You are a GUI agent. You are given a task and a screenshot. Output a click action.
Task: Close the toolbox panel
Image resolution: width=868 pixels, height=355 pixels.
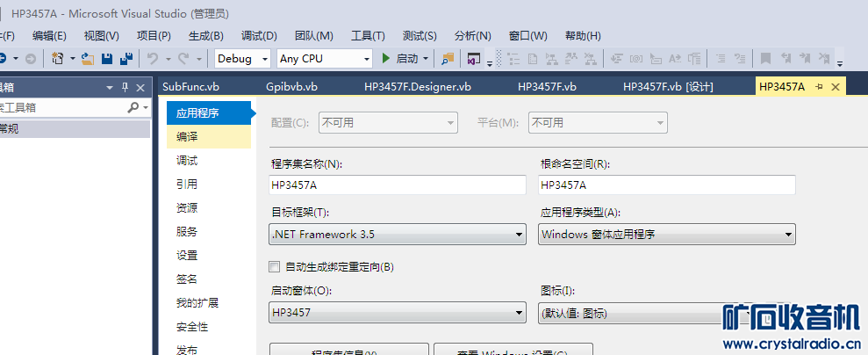tap(140, 88)
